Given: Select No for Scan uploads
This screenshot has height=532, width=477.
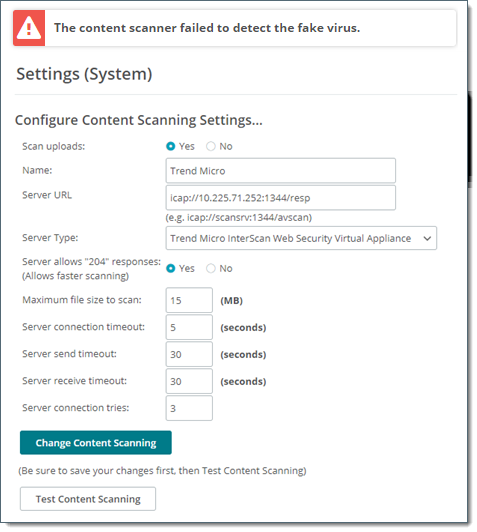Looking at the screenshot, I should [x=211, y=146].
